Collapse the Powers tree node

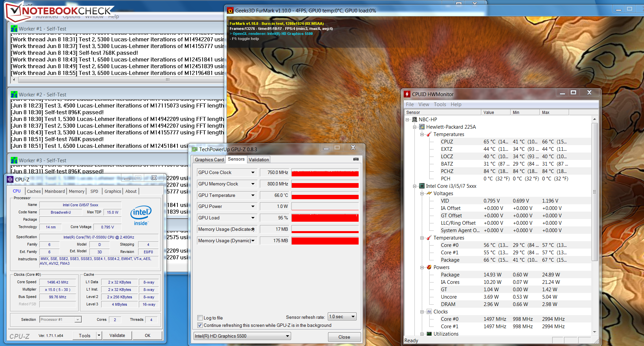422,267
